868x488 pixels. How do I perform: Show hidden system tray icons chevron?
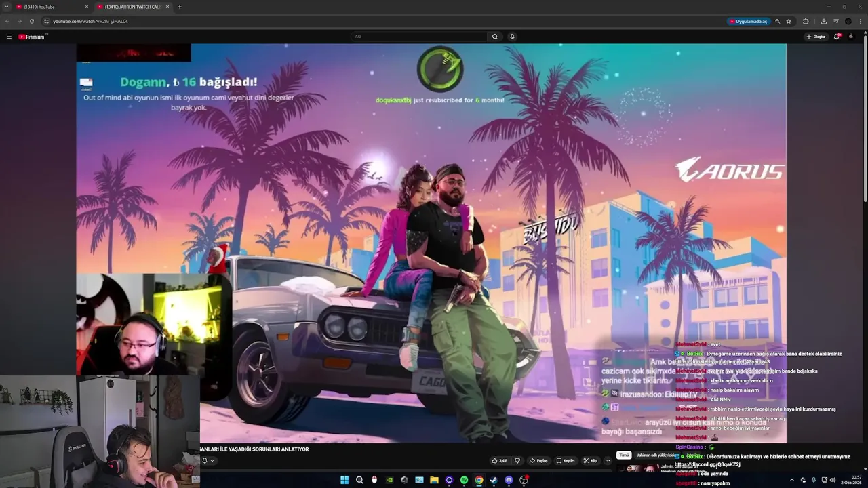pos(791,480)
